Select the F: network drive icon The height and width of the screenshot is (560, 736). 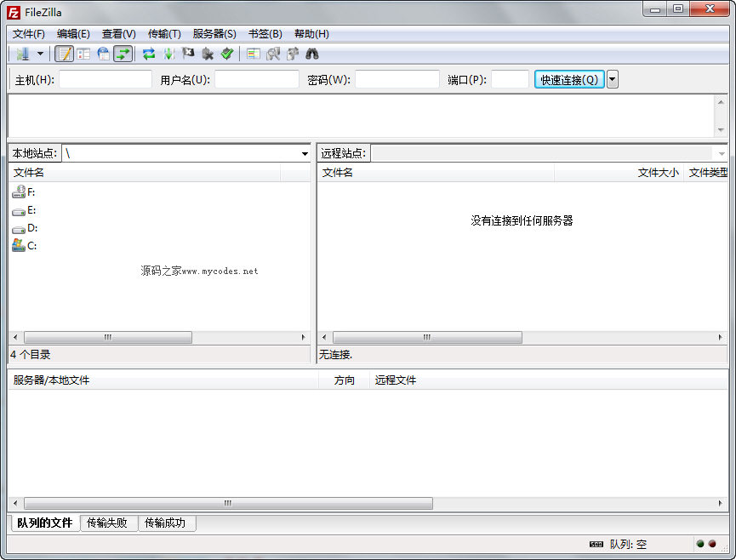[x=19, y=192]
